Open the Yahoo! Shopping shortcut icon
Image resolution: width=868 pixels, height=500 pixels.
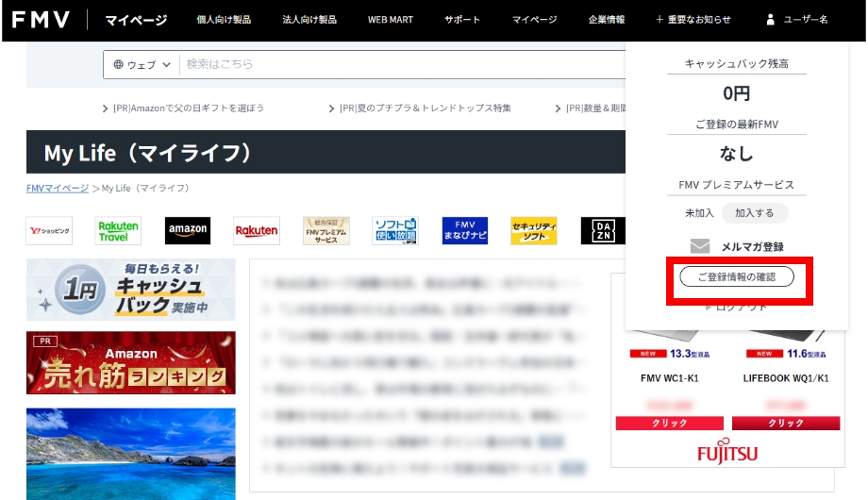(x=50, y=231)
